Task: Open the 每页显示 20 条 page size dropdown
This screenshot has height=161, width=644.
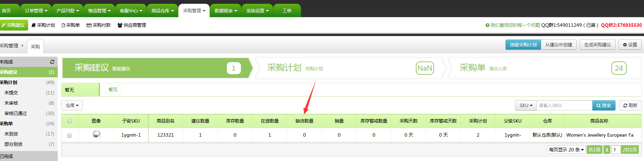Action: pos(566,150)
